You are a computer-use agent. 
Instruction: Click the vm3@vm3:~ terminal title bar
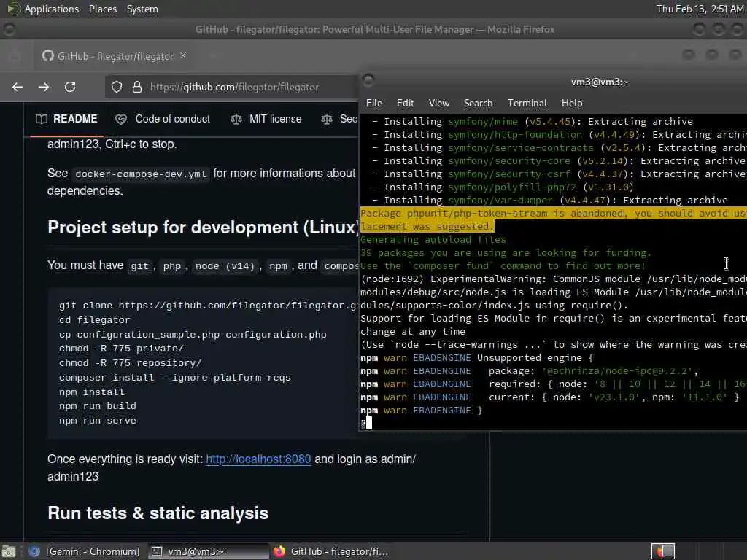(x=600, y=82)
